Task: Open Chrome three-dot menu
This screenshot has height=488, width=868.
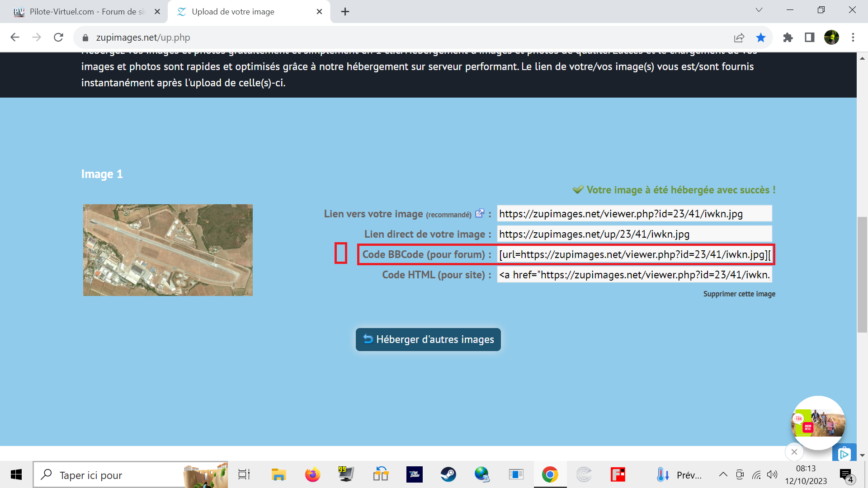Action: (x=853, y=38)
